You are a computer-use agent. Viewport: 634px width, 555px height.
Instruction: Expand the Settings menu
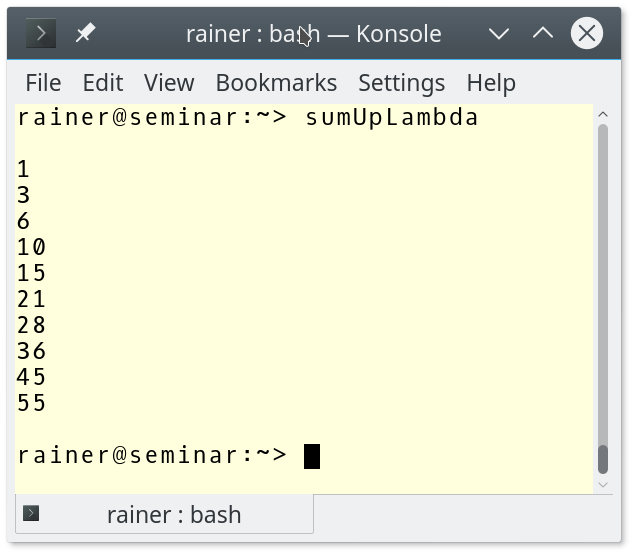pos(401,83)
